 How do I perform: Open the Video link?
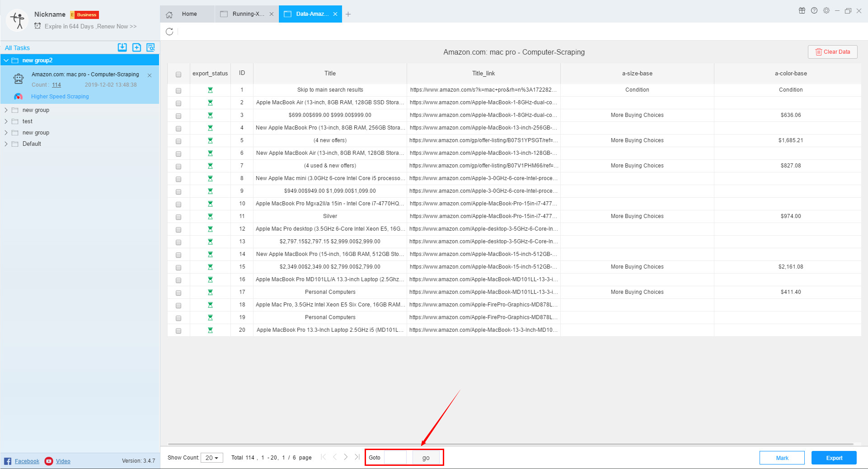click(x=63, y=461)
